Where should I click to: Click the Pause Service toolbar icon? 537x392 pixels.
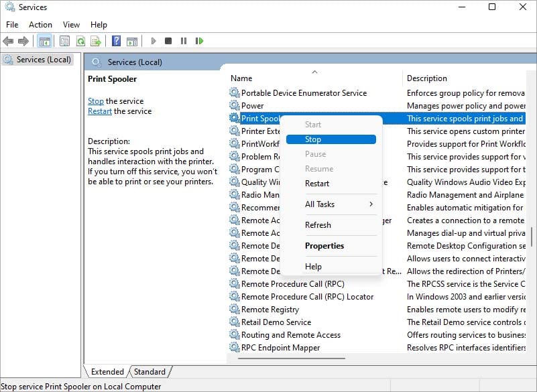coord(184,41)
